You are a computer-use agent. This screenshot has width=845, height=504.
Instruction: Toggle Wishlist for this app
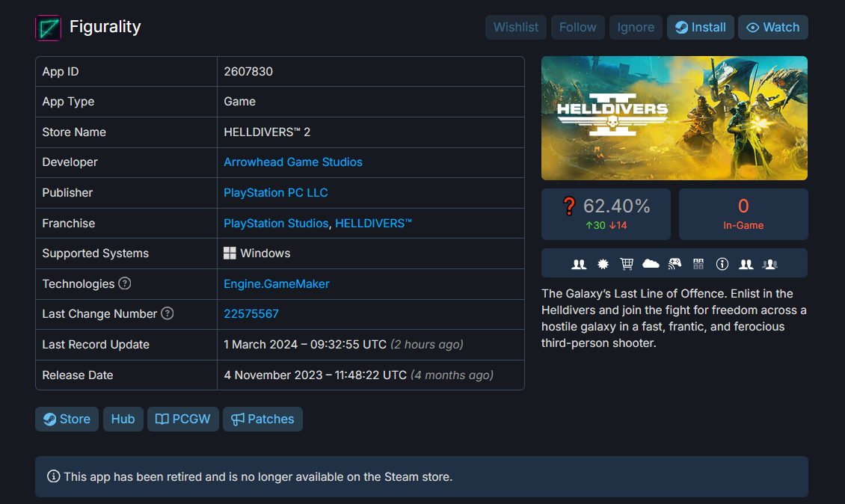click(x=516, y=27)
